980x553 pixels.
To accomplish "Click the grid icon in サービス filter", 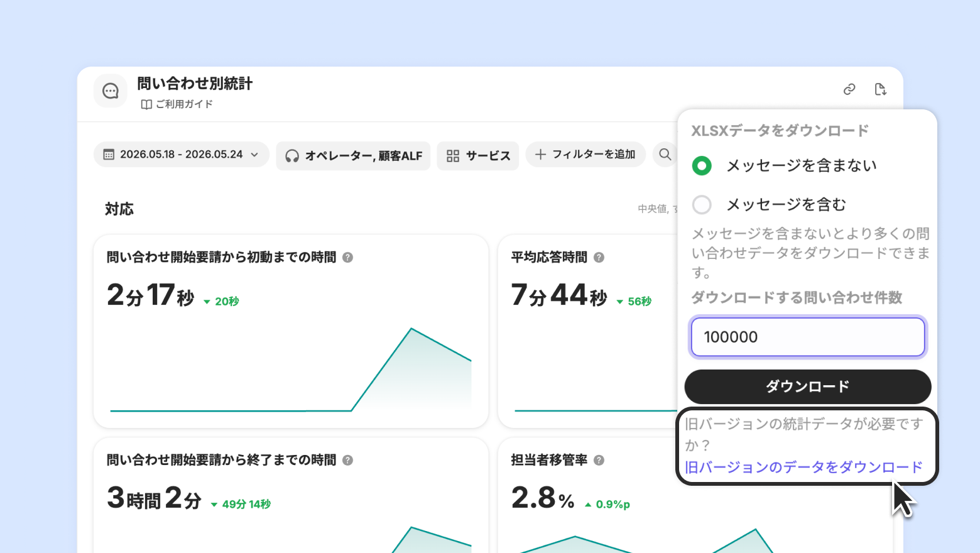I will 453,156.
